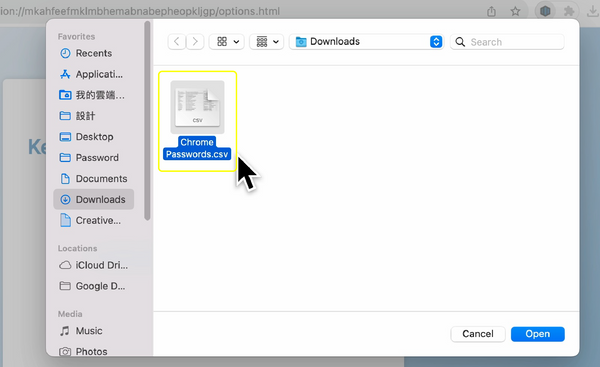Click the sidebar scrollbar
Image resolution: width=600 pixels, height=367 pixels.
coord(147,121)
